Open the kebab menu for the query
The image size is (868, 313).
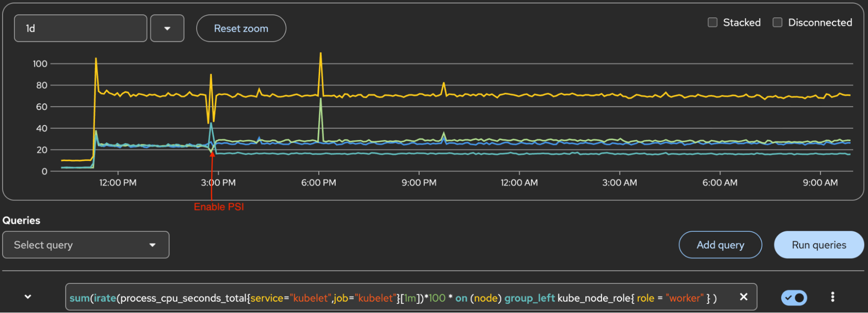coord(832,297)
